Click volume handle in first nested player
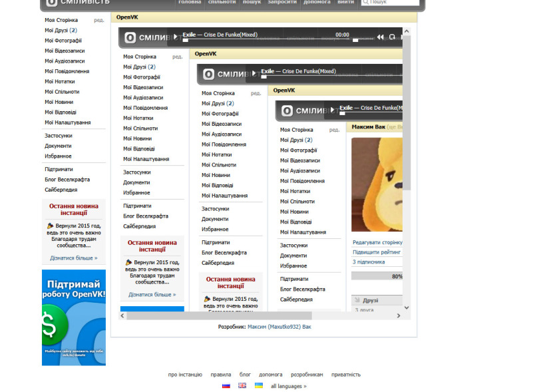 point(355,41)
